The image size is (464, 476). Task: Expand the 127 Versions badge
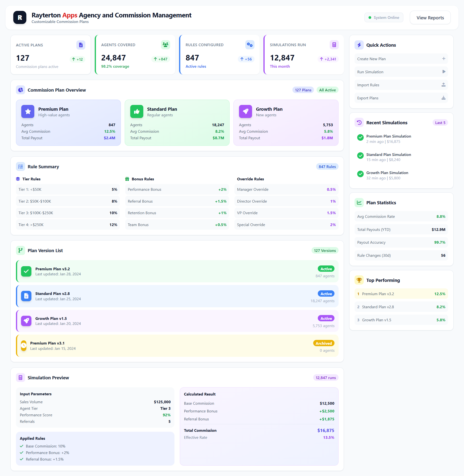point(325,250)
